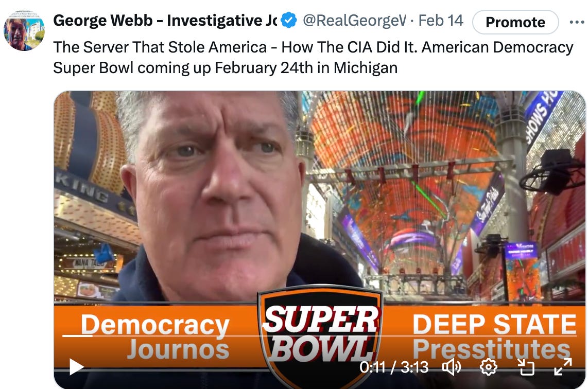Open the @RealGeorgeV handle link

(x=354, y=20)
